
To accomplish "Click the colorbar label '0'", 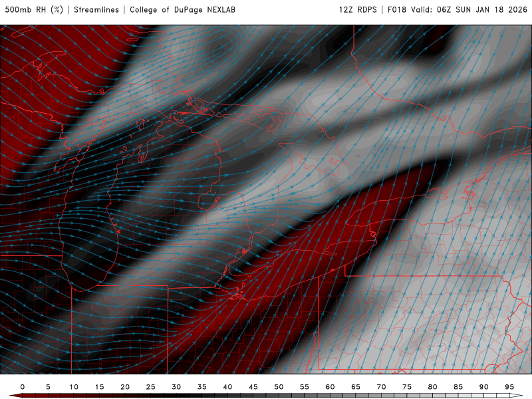I will point(23,387).
